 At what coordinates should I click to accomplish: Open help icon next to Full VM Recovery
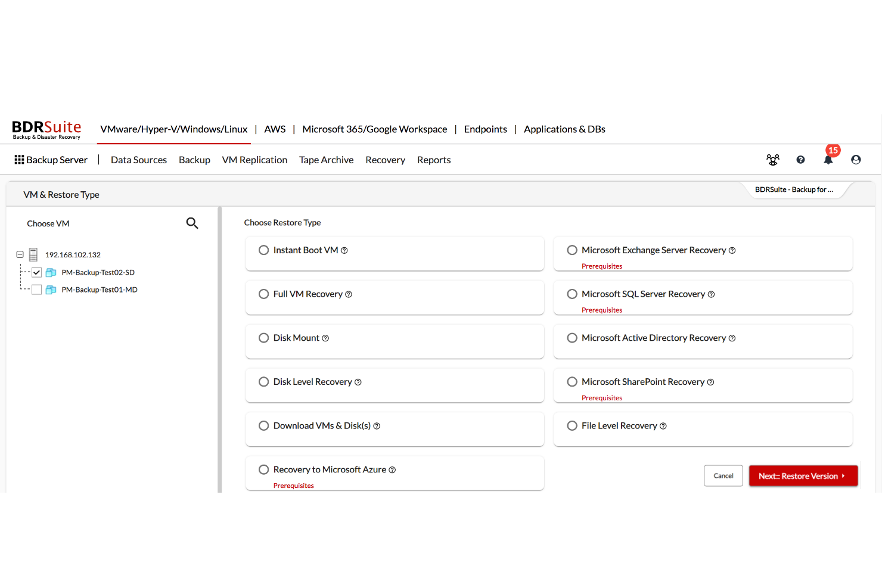pyautogui.click(x=349, y=294)
